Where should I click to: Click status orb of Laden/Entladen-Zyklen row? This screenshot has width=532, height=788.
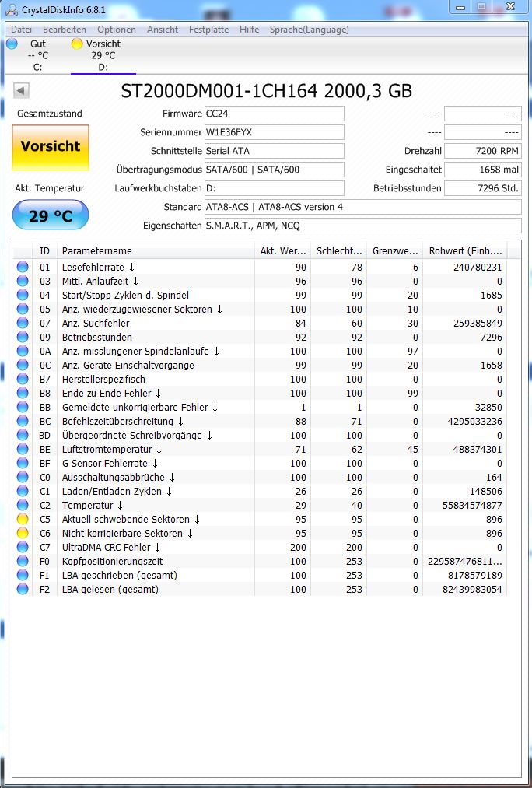point(23,492)
